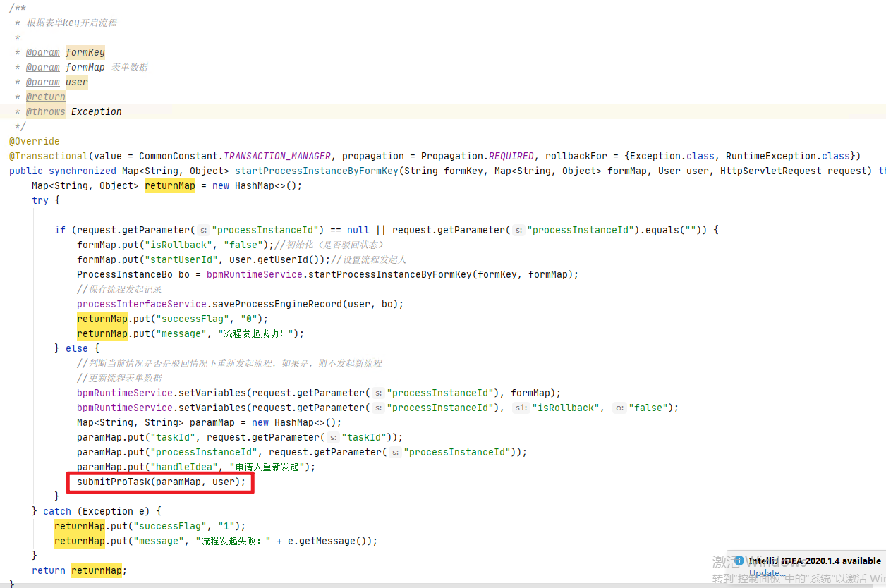Click the try keyword

point(40,200)
